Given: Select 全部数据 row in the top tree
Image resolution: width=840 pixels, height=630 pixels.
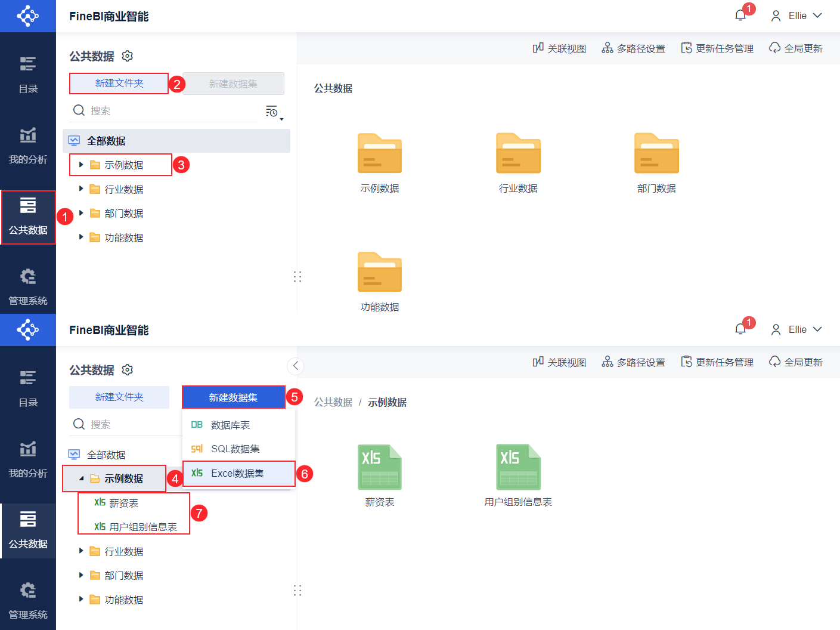Looking at the screenshot, I should [x=176, y=141].
